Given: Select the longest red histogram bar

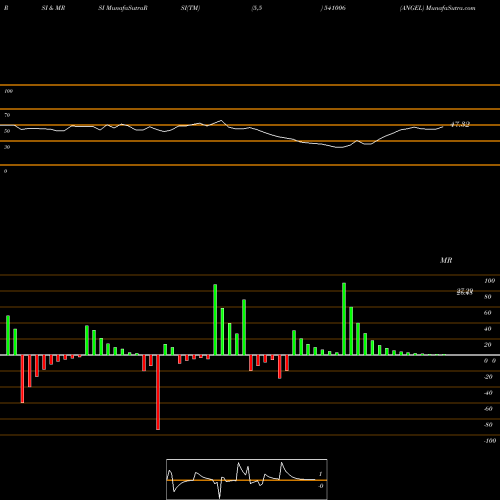Looking at the screenshot, I should coord(158,392).
